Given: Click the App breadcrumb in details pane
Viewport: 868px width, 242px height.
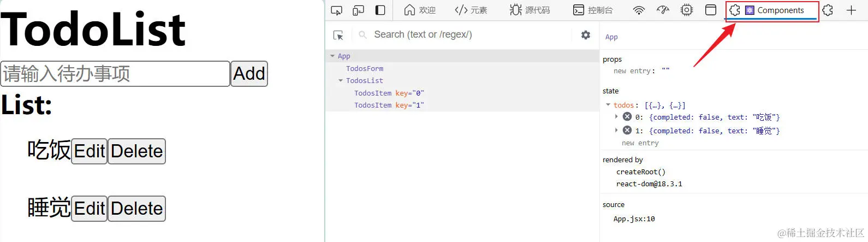Looking at the screenshot, I should 611,37.
